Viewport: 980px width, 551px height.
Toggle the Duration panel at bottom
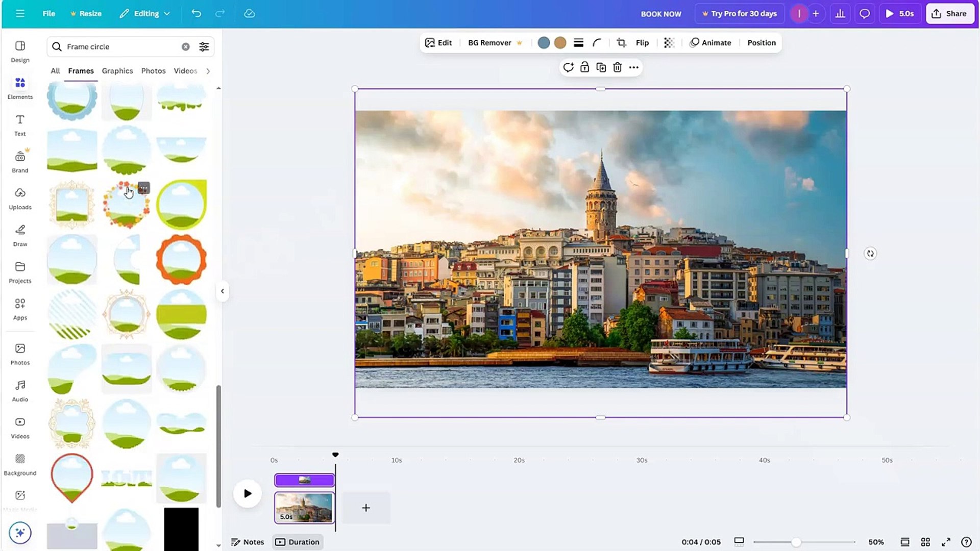coord(298,542)
